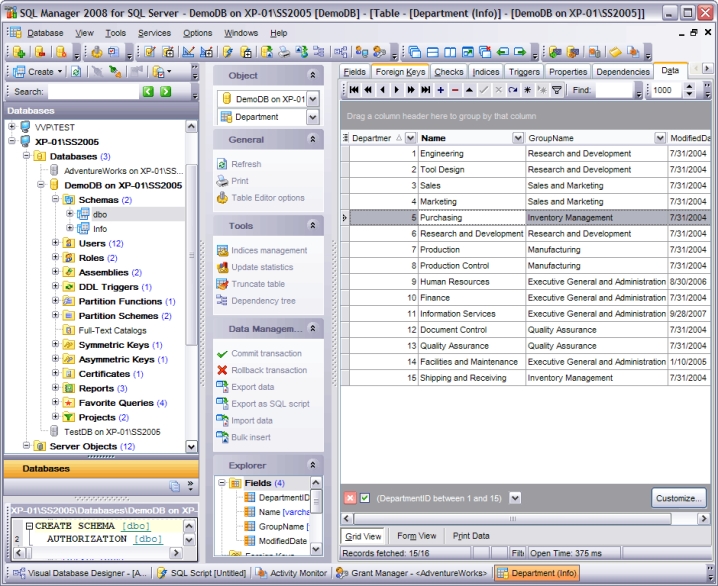This screenshot has width=718, height=586.
Task: Open the data filter funnel icon
Action: point(557,90)
